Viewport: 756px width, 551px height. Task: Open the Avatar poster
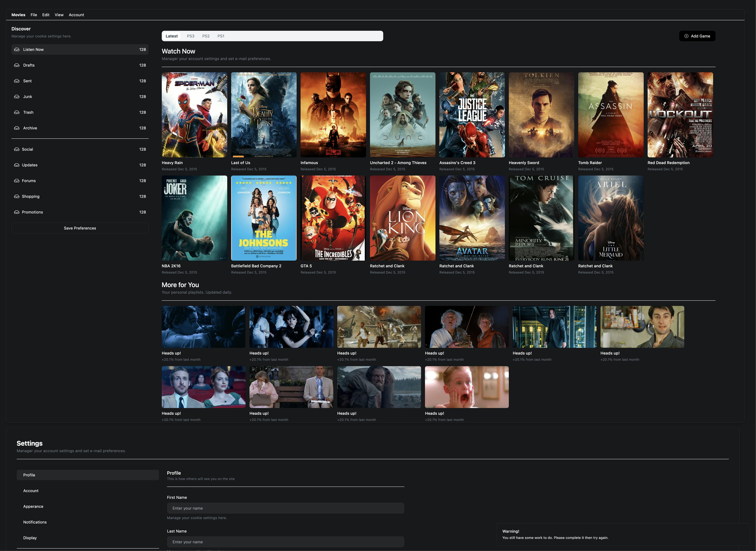tap(472, 218)
